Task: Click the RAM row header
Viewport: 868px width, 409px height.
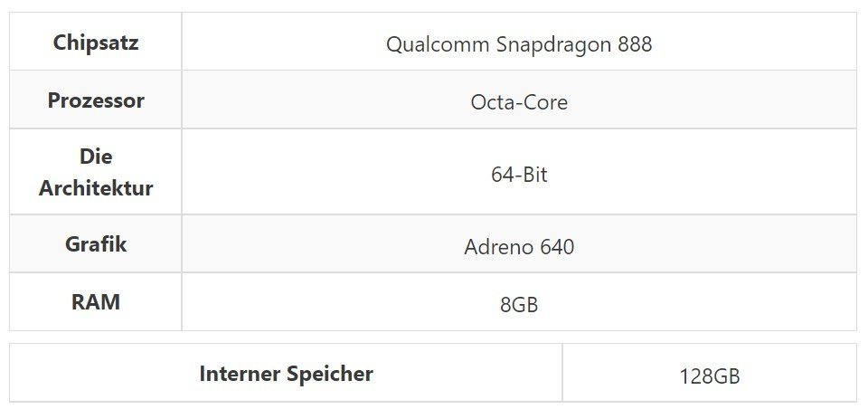Action: 95,302
